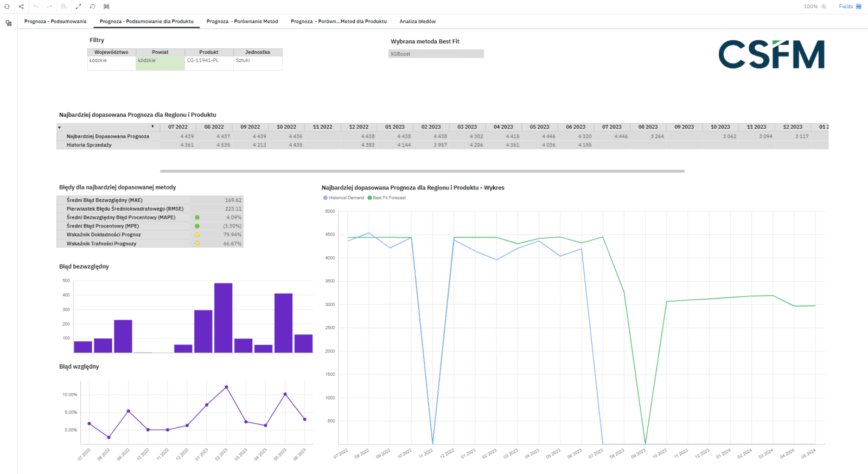Click the horizontal scrollbar under forecast table

pyautogui.click(x=422, y=171)
